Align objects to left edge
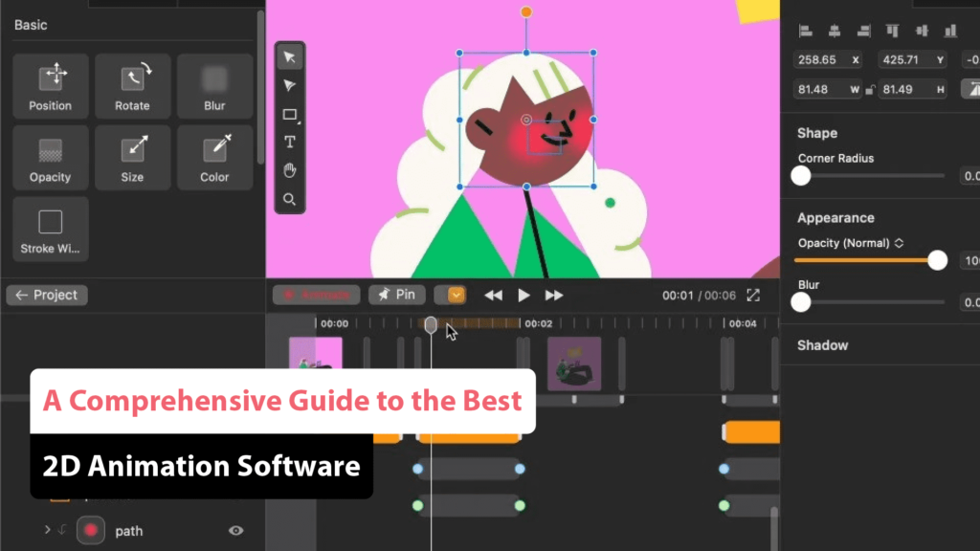Image resolution: width=980 pixels, height=551 pixels. (806, 31)
